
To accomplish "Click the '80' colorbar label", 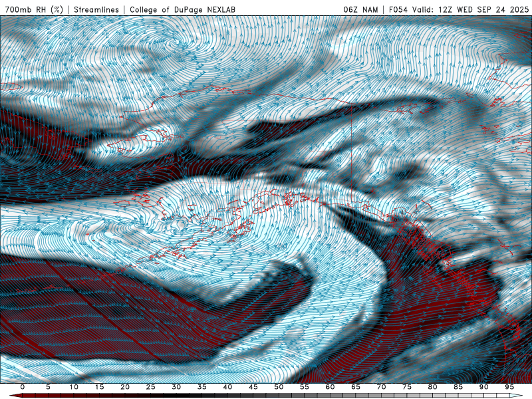I will click(x=433, y=387).
